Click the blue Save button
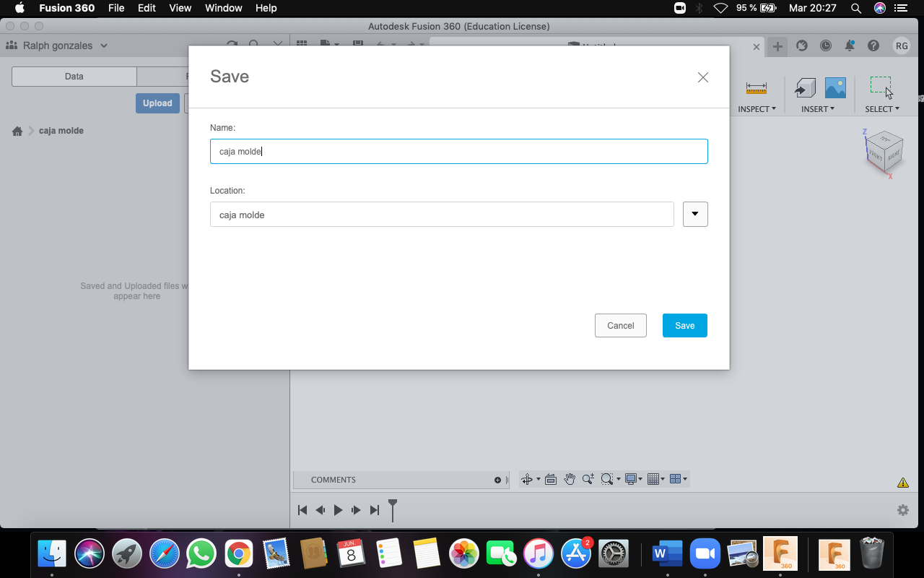The height and width of the screenshot is (578, 924). [685, 326]
